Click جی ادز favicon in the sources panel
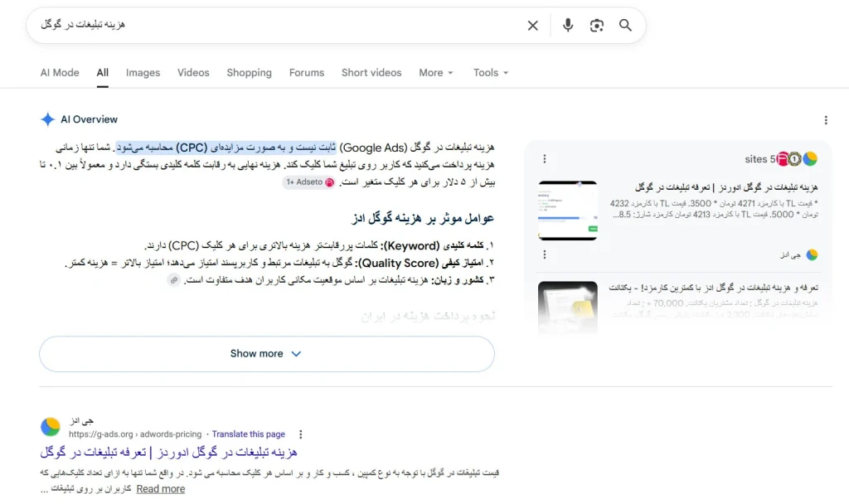This screenshot has height=504, width=849. (x=812, y=254)
